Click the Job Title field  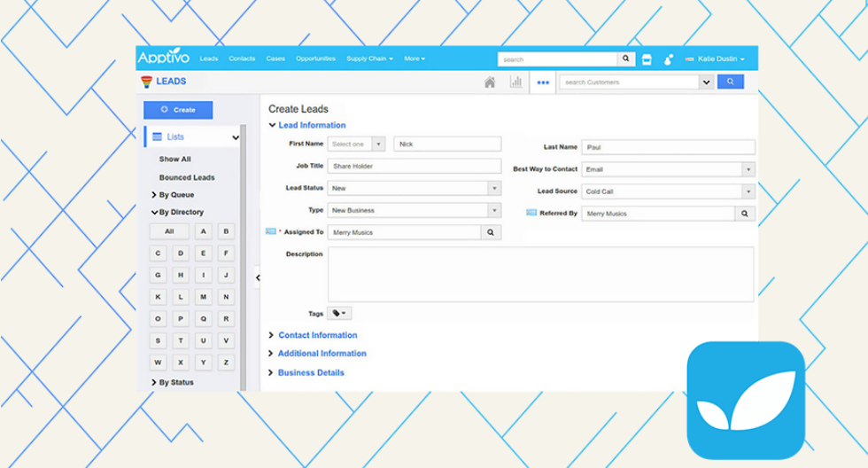[x=415, y=166]
